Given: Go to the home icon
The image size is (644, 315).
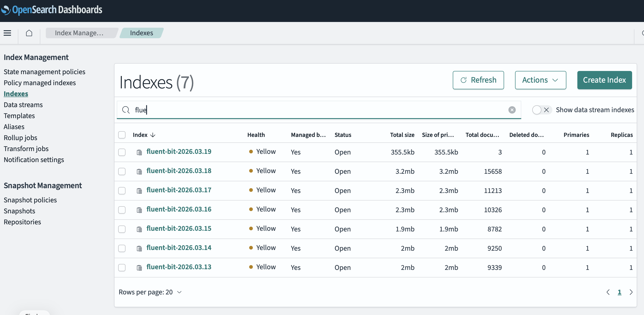Looking at the screenshot, I should point(29,33).
